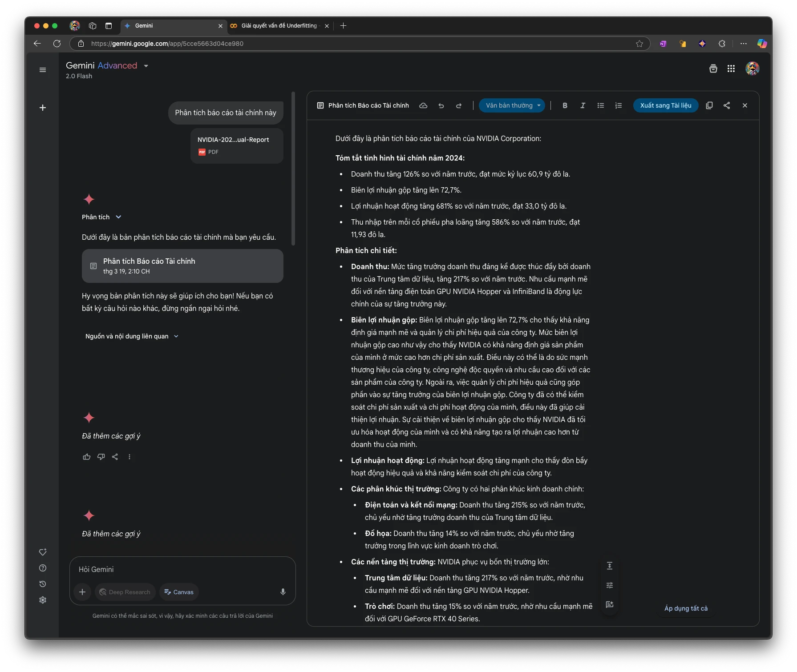Click the Tóm tắt tình hình tài chính heading
797x672 pixels.
pos(400,158)
